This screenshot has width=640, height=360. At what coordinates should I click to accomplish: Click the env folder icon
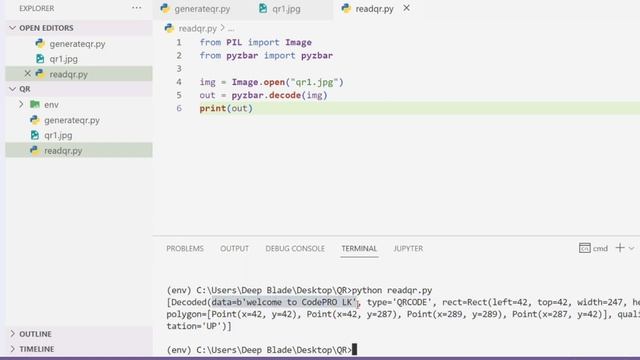click(35, 104)
